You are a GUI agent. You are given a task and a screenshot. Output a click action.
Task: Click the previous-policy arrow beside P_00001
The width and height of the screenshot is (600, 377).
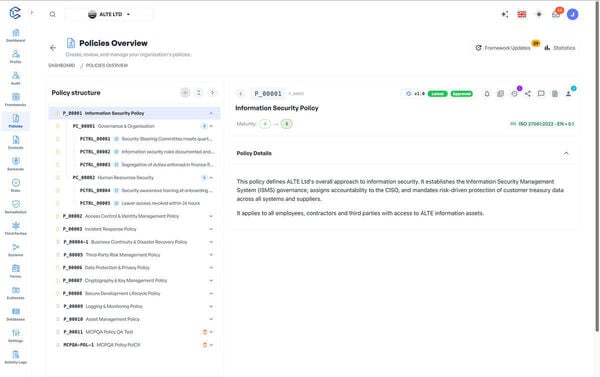tap(241, 94)
